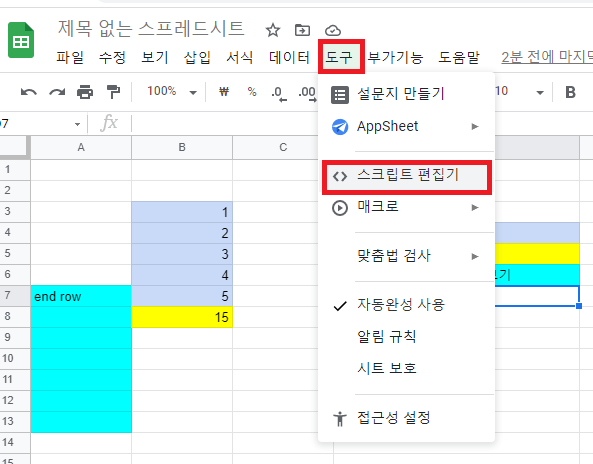This screenshot has height=464, width=593.
Task: Open the 데이터 menu
Action: [x=289, y=57]
